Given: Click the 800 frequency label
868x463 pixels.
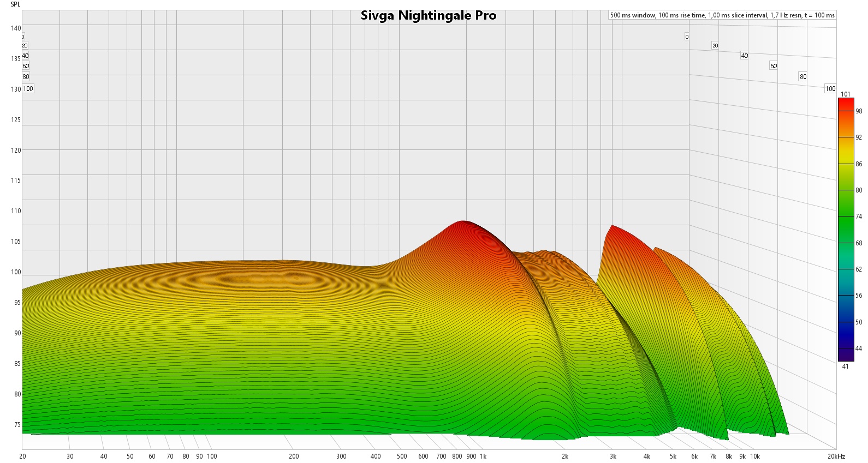Looking at the screenshot, I should (457, 456).
